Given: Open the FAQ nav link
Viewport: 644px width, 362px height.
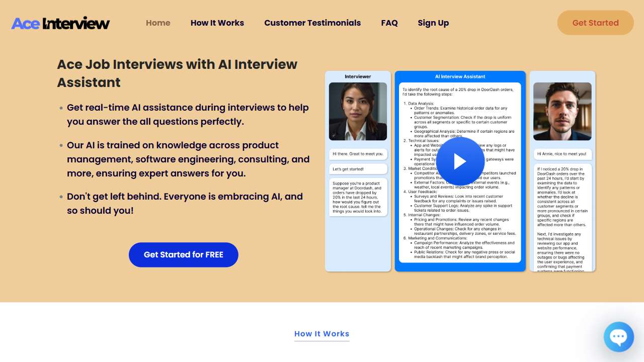Looking at the screenshot, I should pyautogui.click(x=389, y=23).
